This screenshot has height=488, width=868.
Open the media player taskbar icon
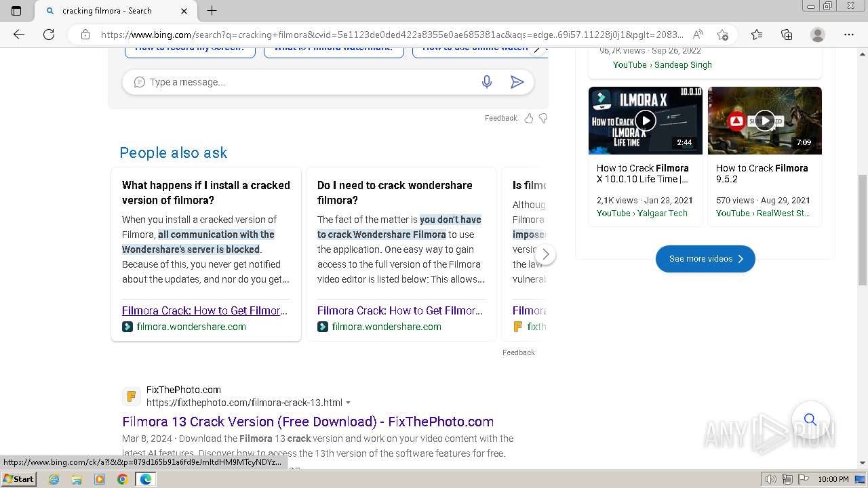tap(100, 479)
